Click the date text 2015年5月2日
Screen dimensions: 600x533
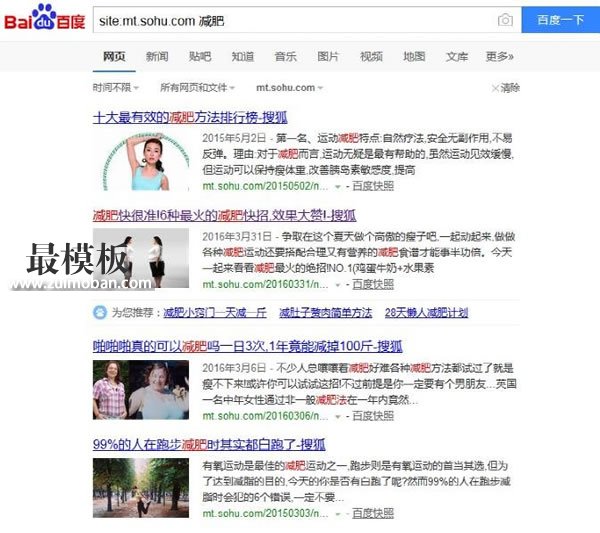tap(234, 138)
